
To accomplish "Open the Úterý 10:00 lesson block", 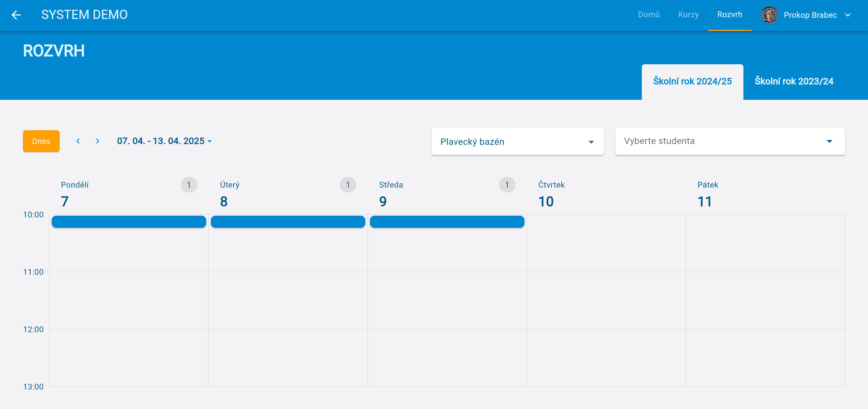I will 288,222.
